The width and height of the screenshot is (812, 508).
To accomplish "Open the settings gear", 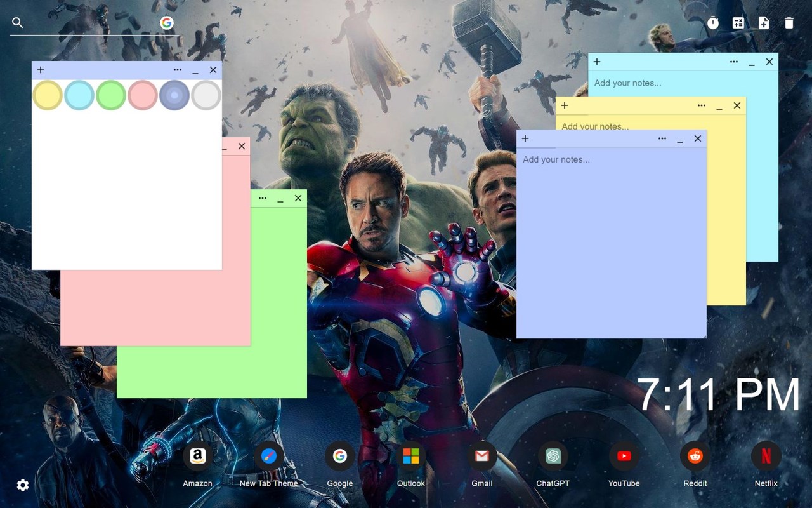I will pyautogui.click(x=23, y=485).
